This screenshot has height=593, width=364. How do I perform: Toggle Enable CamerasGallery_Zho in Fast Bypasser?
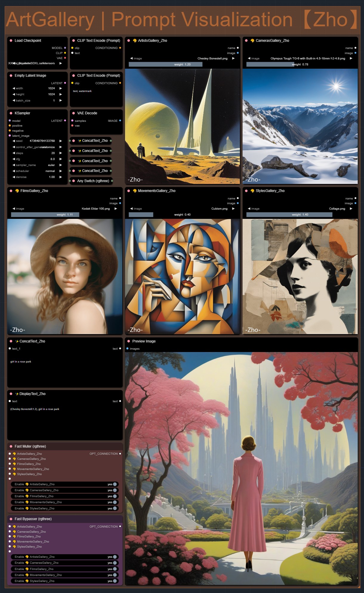tap(65, 563)
